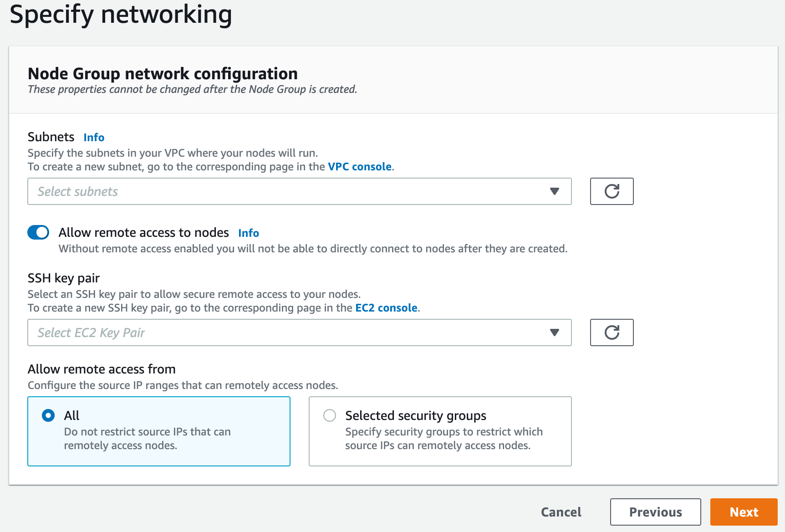Follow the EC2 console link
Image resolution: width=785 pixels, height=532 pixels.
[x=386, y=308]
